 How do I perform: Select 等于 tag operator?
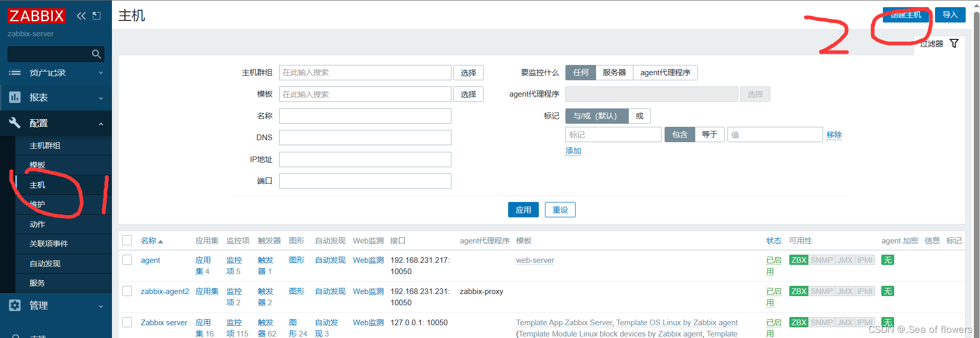(x=710, y=134)
